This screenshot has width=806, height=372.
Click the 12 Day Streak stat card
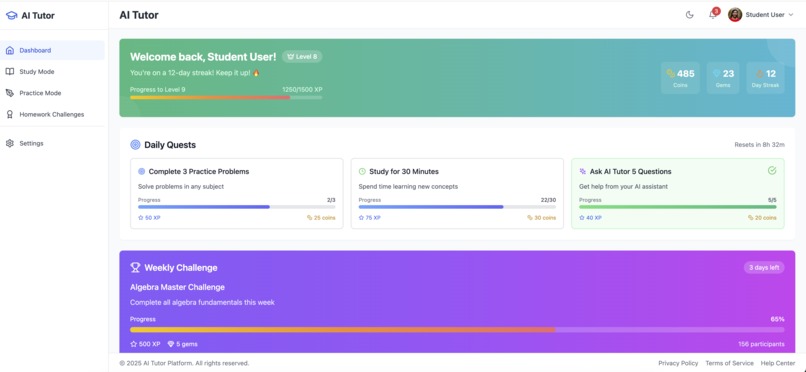765,78
